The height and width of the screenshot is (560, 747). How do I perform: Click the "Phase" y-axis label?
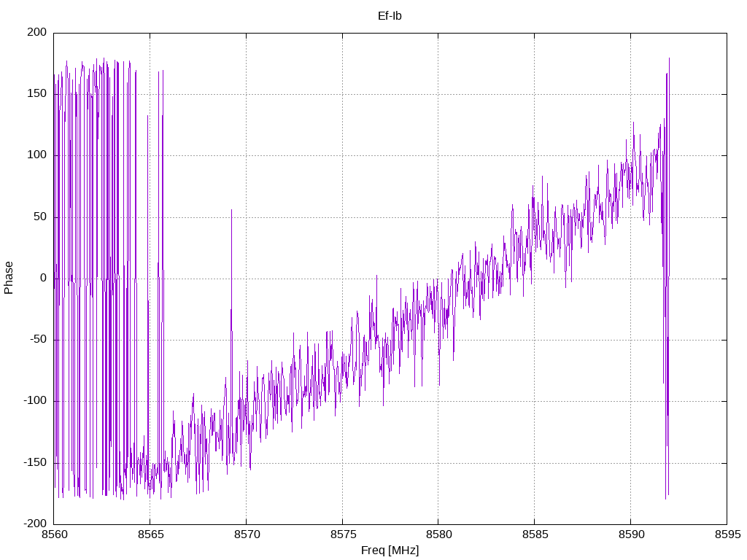pyautogui.click(x=9, y=278)
